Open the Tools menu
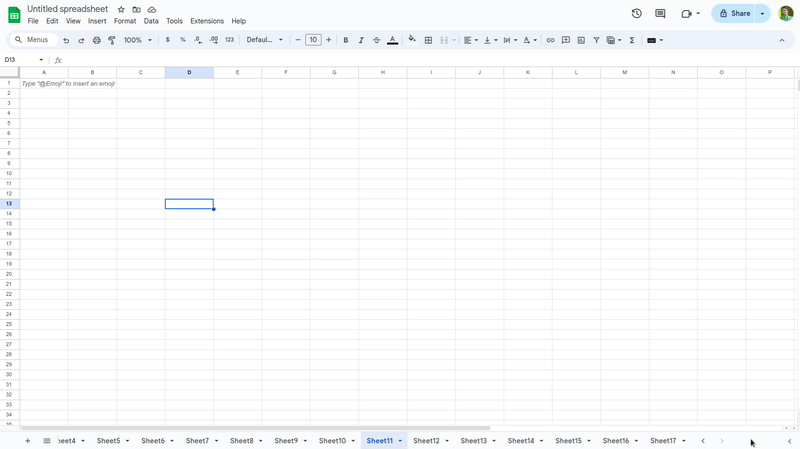Screen dimensions: 800x449 174,21
